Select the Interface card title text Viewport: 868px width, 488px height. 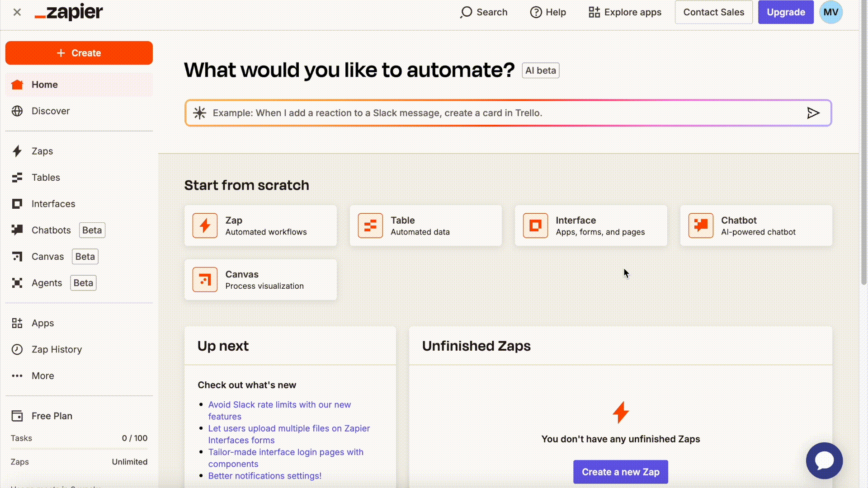(576, 220)
